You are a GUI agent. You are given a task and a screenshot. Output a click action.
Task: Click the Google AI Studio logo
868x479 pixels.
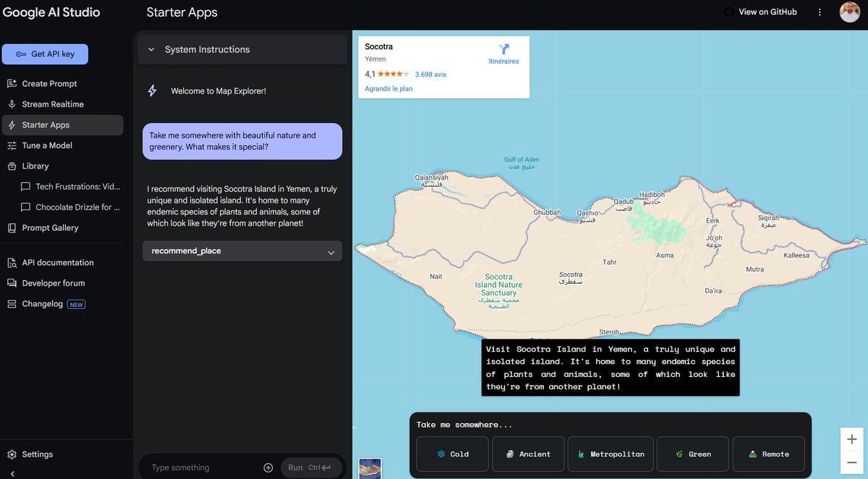51,12
